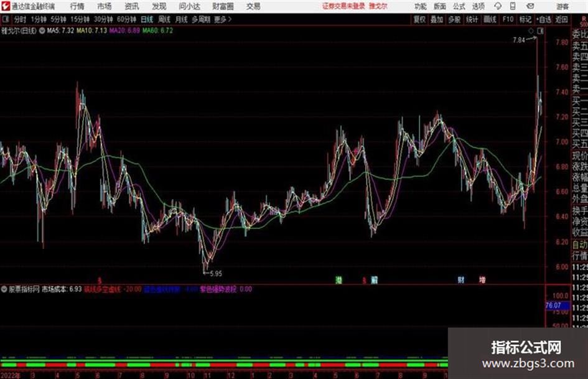Expand indicator dropdown next to 雅戈尔(日线)
The width and height of the screenshot is (588, 379).
coord(42,30)
